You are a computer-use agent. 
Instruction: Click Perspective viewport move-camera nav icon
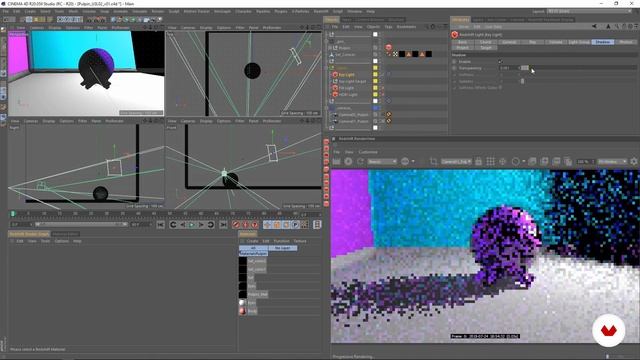pyautogui.click(x=144, y=28)
